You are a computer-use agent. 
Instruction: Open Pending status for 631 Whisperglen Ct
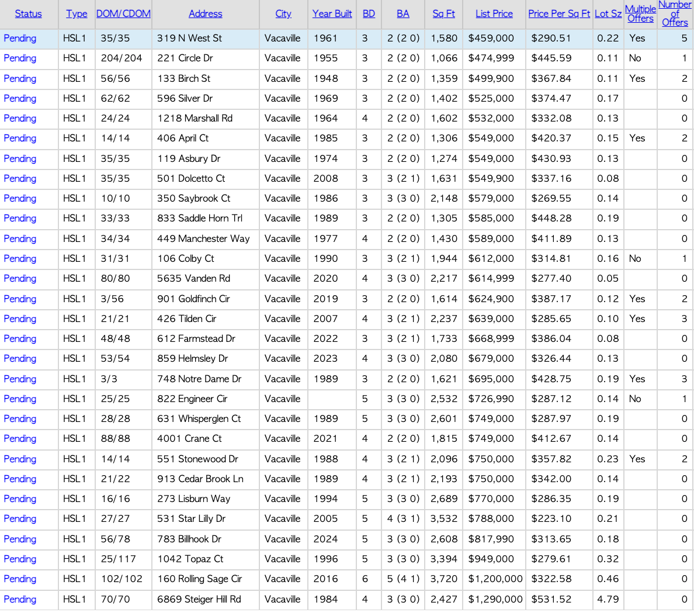(x=20, y=419)
